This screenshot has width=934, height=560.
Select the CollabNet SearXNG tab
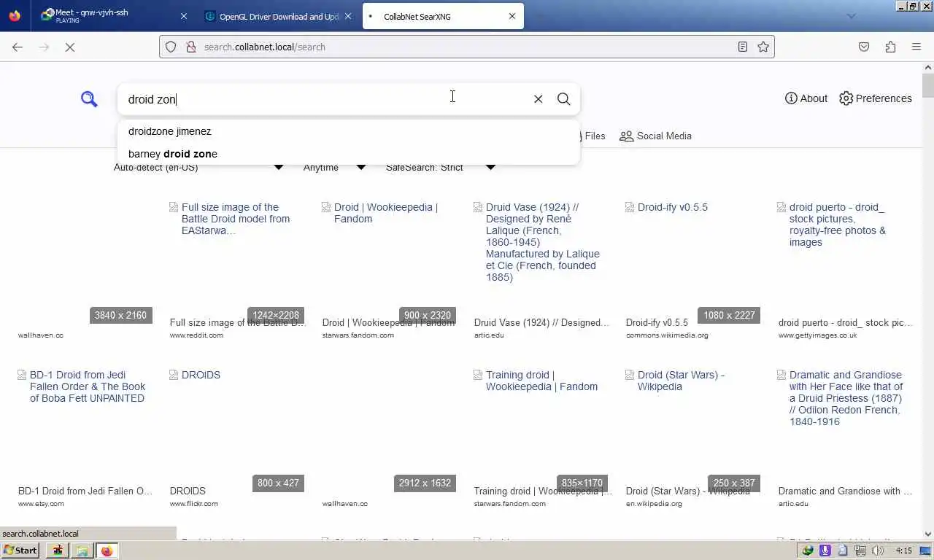443,16
